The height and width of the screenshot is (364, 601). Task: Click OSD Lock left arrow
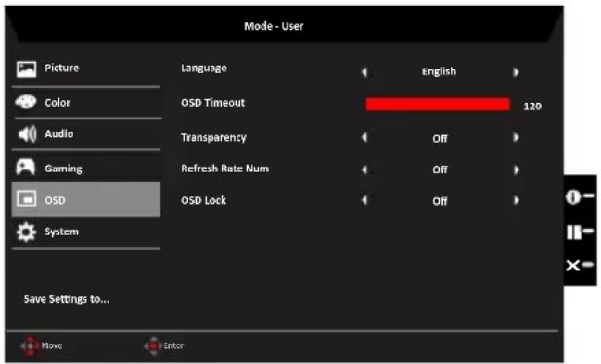tap(364, 200)
